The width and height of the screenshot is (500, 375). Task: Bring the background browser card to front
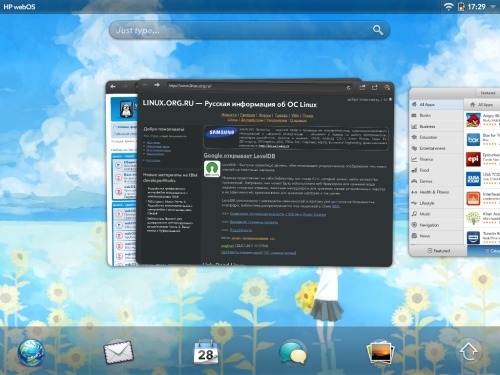pyautogui.click(x=121, y=173)
